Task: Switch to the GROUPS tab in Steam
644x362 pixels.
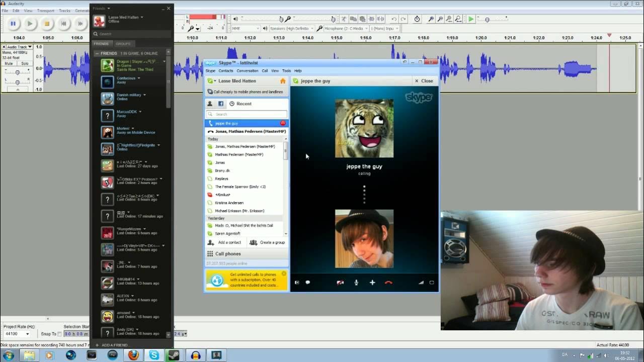Action: [123, 44]
